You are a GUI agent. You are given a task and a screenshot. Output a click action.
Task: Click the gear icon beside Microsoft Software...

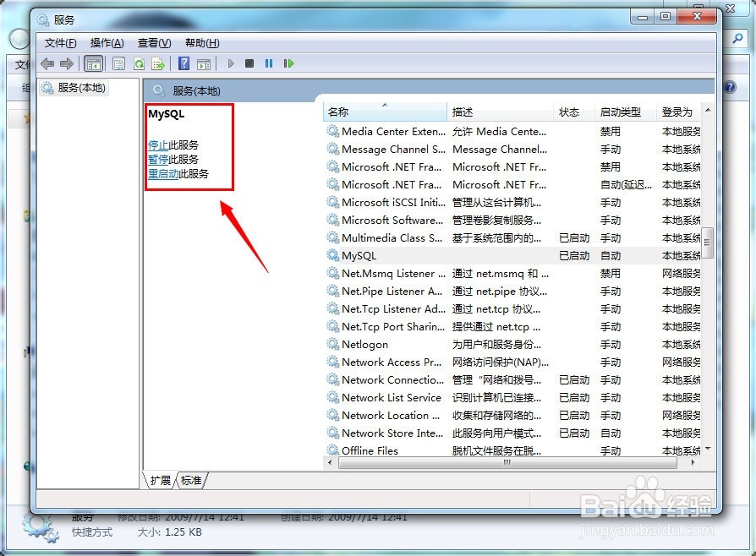click(x=333, y=220)
